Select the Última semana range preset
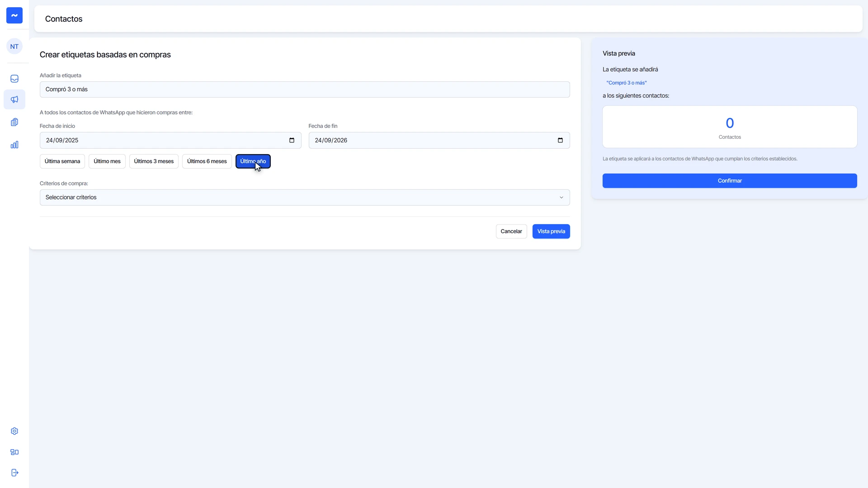This screenshot has height=488, width=868. point(62,161)
